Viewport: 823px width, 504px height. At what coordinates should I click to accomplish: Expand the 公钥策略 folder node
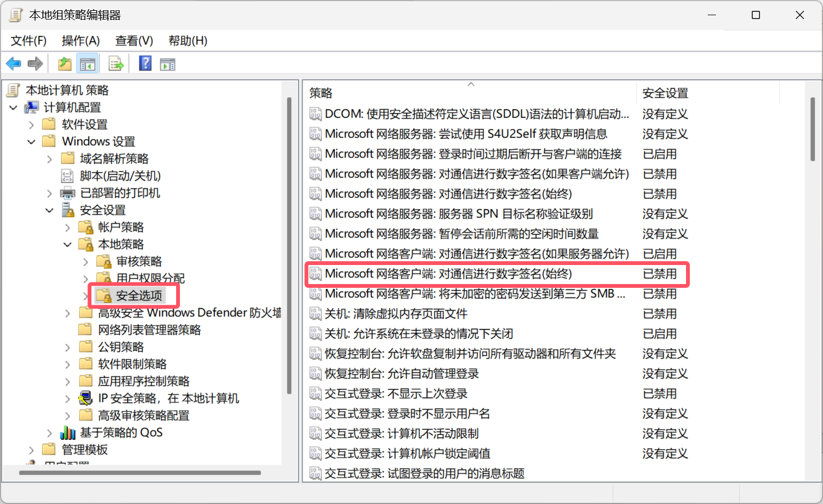67,347
